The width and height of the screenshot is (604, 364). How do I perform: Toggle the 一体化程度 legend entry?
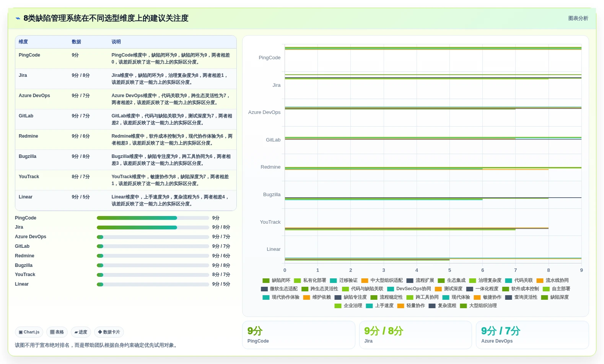482,289
